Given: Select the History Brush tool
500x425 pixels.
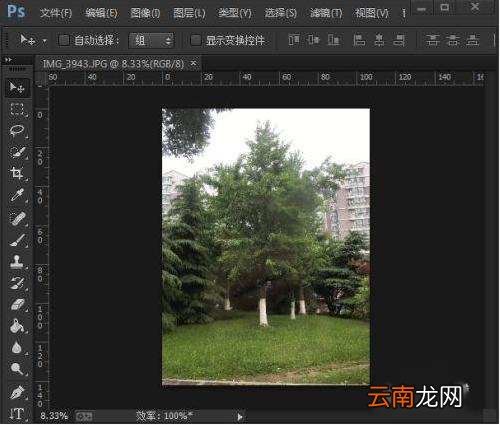Looking at the screenshot, I should pyautogui.click(x=17, y=283).
